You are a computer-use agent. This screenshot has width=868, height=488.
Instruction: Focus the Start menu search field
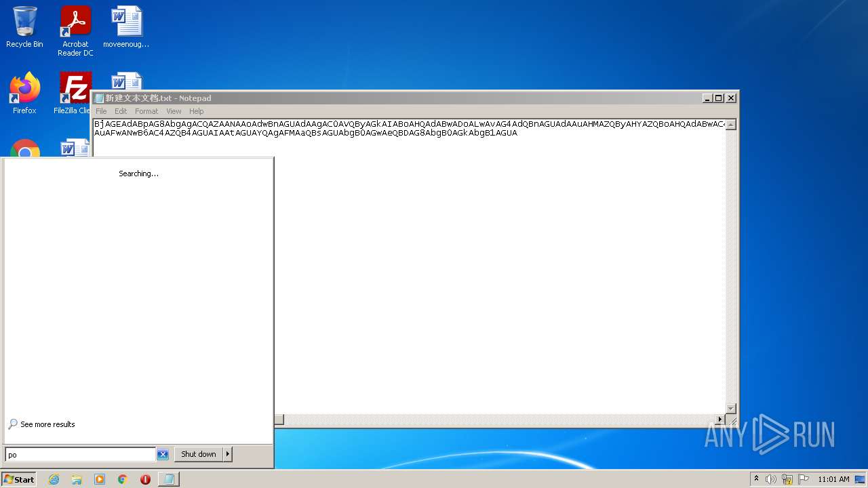[x=80, y=454]
